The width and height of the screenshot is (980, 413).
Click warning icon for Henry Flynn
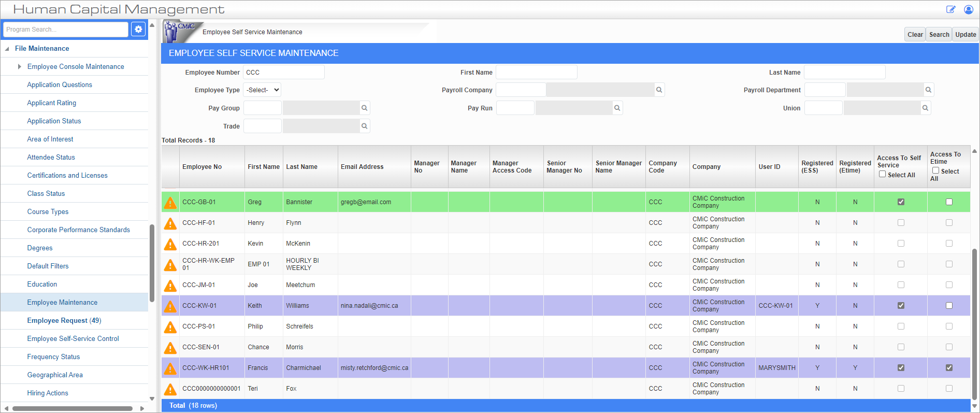(x=170, y=223)
